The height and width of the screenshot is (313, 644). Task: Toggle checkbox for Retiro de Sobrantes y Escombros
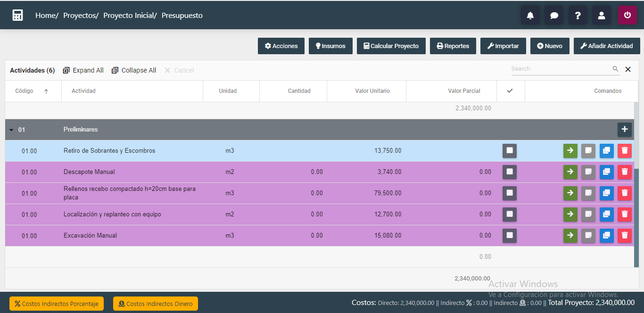[x=509, y=151]
